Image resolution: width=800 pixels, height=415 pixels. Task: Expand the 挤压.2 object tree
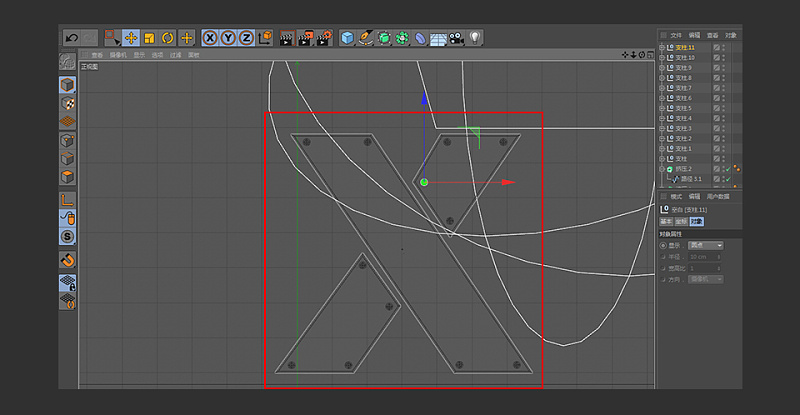coord(662,169)
